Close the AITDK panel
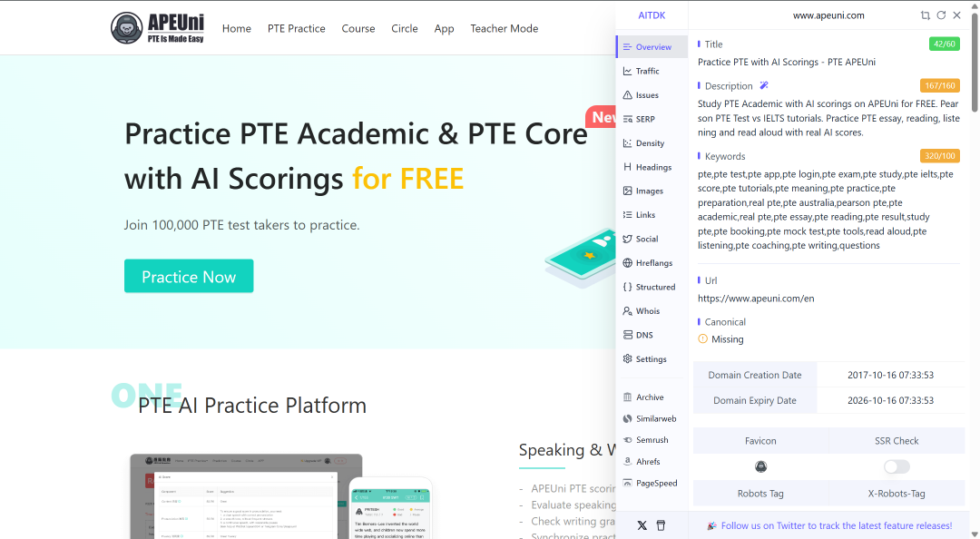Screen dimensions: 980x539 click(x=957, y=15)
